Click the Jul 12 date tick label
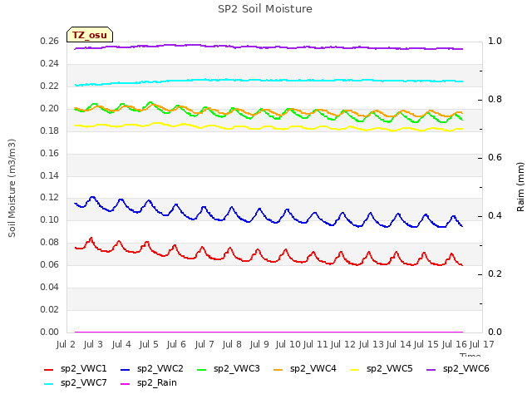 pos(343,345)
